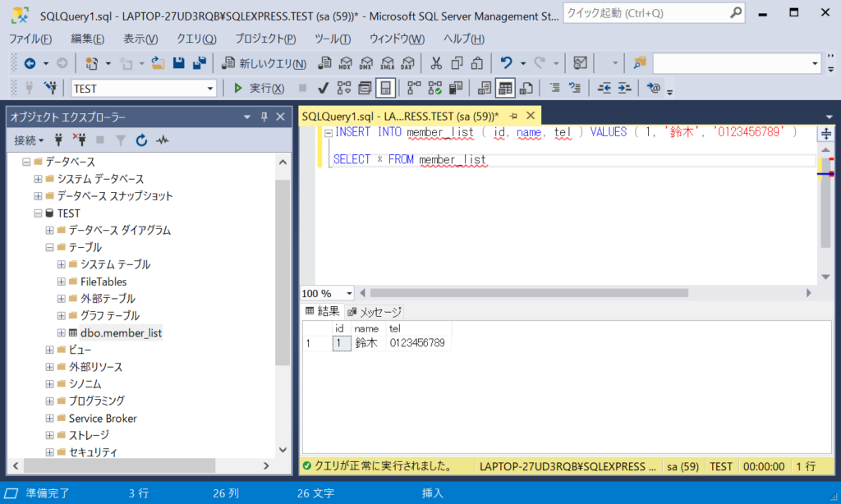Click the Paste icon
This screenshot has height=504, width=841.
click(477, 63)
